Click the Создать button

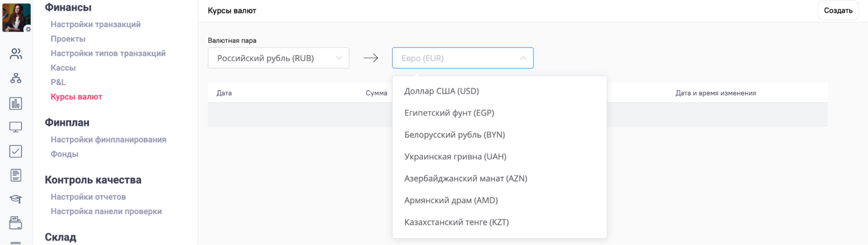838,10
